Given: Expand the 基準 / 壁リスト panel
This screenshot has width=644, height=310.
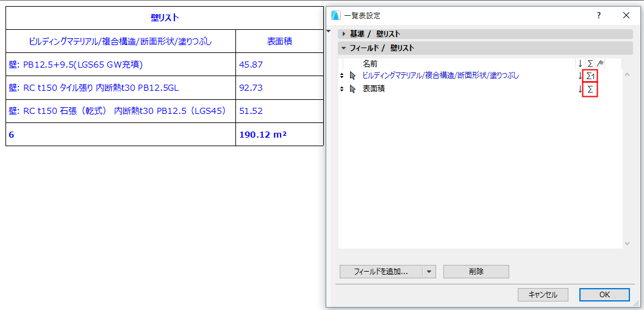Looking at the screenshot, I should pos(344,34).
